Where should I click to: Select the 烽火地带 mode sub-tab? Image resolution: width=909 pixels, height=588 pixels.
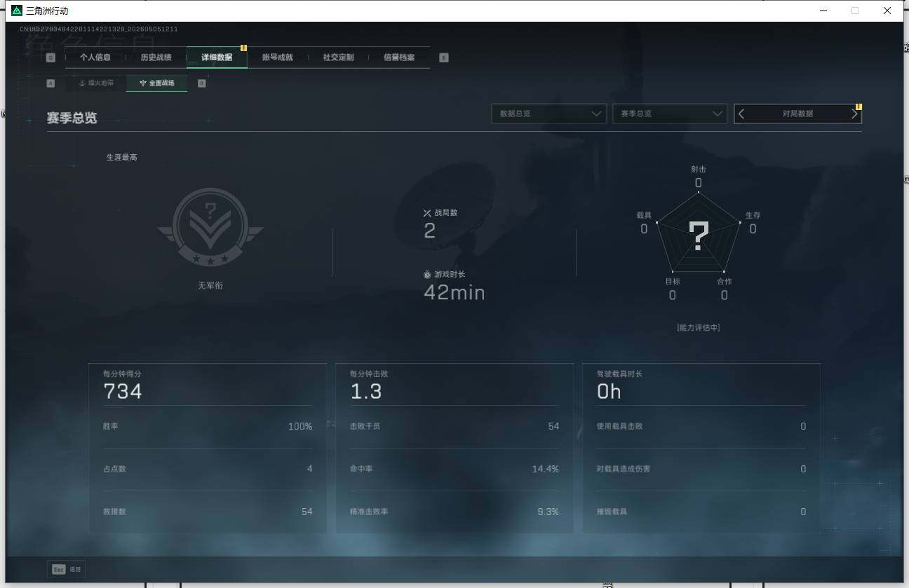pyautogui.click(x=96, y=83)
